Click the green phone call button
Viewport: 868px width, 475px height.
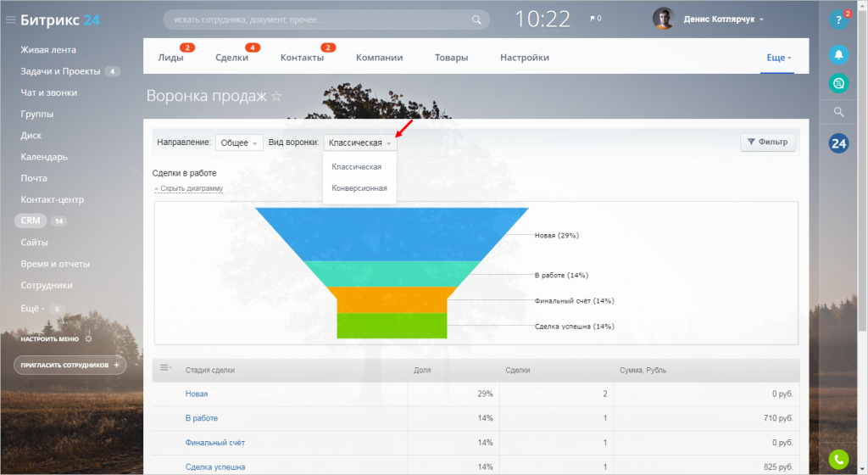click(838, 459)
